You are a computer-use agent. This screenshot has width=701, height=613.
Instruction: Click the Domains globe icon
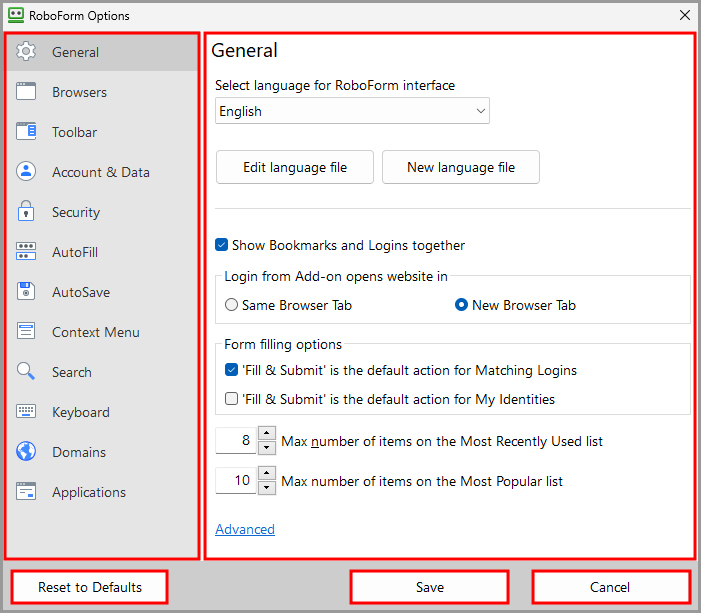click(26, 451)
